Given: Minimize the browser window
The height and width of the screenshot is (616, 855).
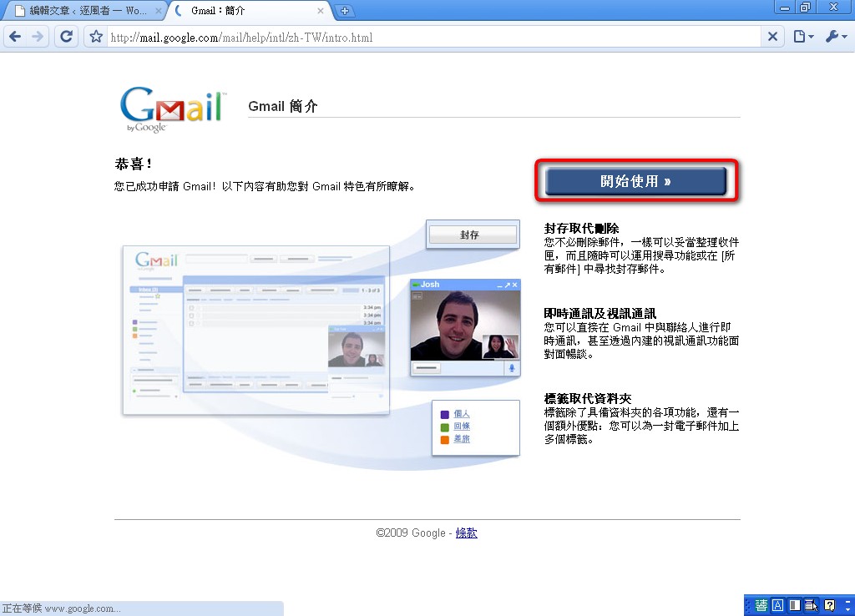Looking at the screenshot, I should tap(785, 8).
